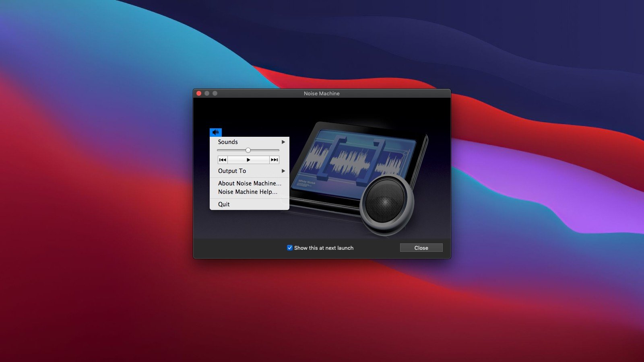Viewport: 644px width, 362px height.
Task: Select Quit from the menu
Action: [x=224, y=204]
